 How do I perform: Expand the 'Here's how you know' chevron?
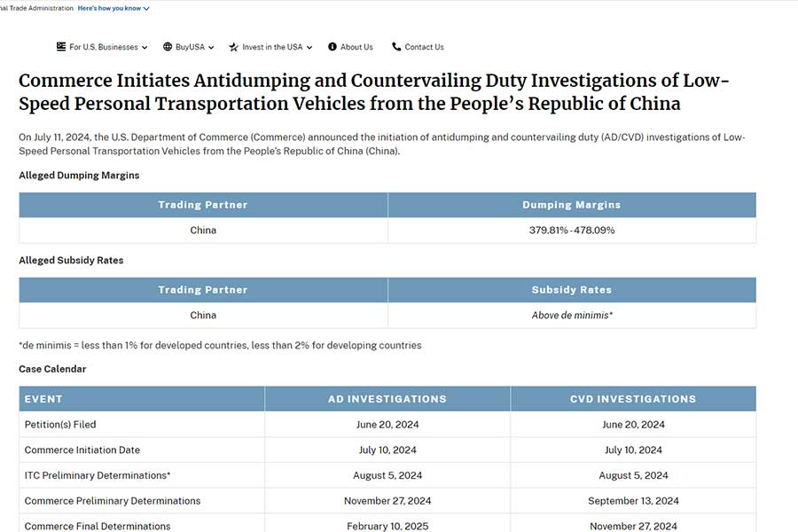146,9
